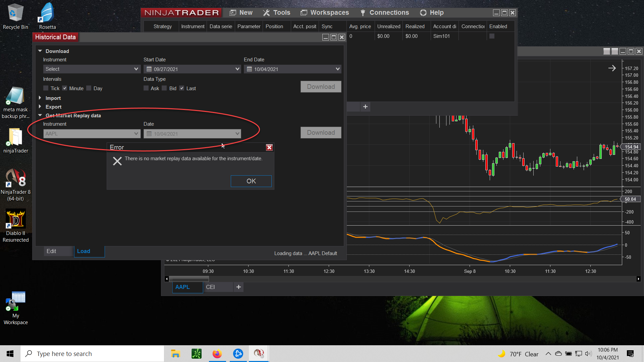644x362 pixels.
Task: Click the chart's horizontal scrollbar thumb
Action: point(189,279)
